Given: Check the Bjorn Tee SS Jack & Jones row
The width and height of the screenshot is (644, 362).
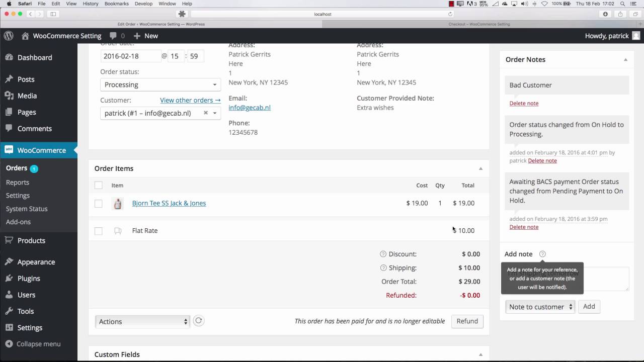Looking at the screenshot, I should click(x=99, y=203).
